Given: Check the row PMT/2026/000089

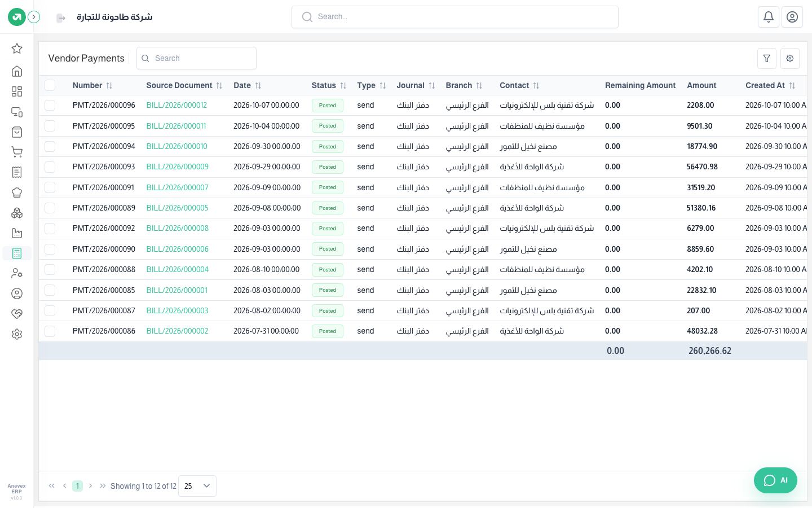Looking at the screenshot, I should 50,208.
